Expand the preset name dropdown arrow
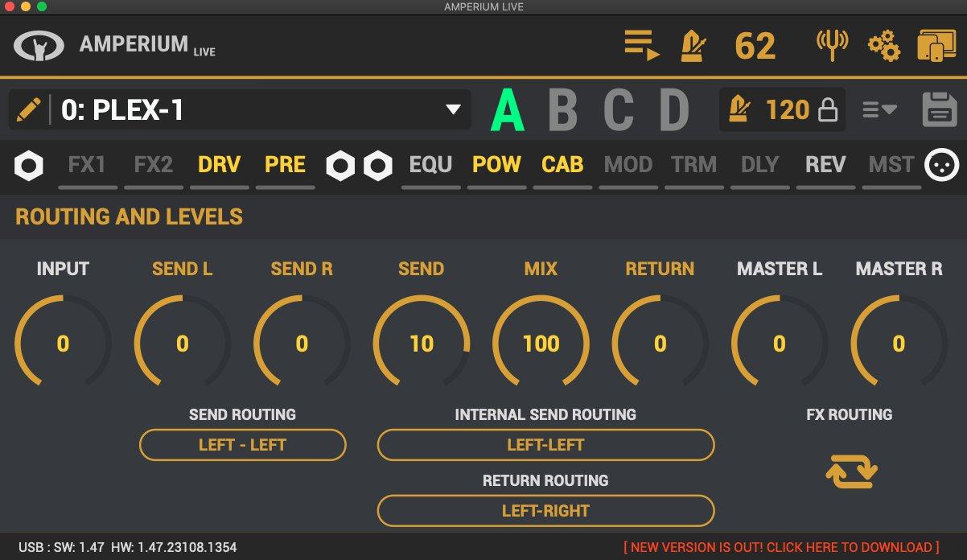The height and width of the screenshot is (560, 967). pyautogui.click(x=453, y=109)
